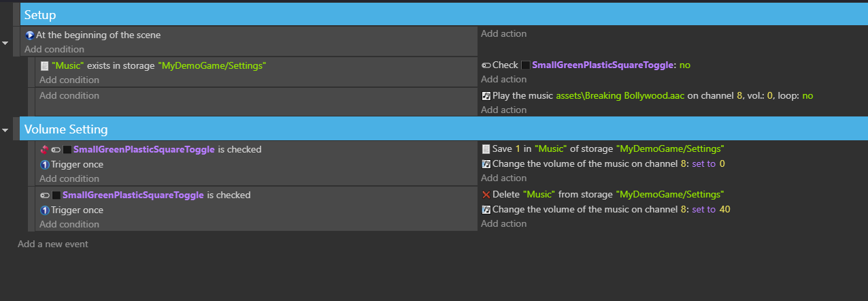868x301 pixels.
Task: Click the Trigger once icon in the first Volume Setting event
Action: 44,164
